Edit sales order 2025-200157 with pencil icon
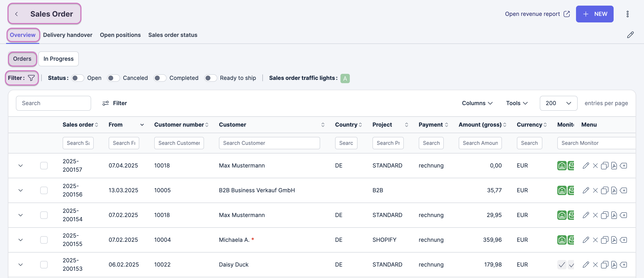The width and height of the screenshot is (644, 278). pos(586,165)
